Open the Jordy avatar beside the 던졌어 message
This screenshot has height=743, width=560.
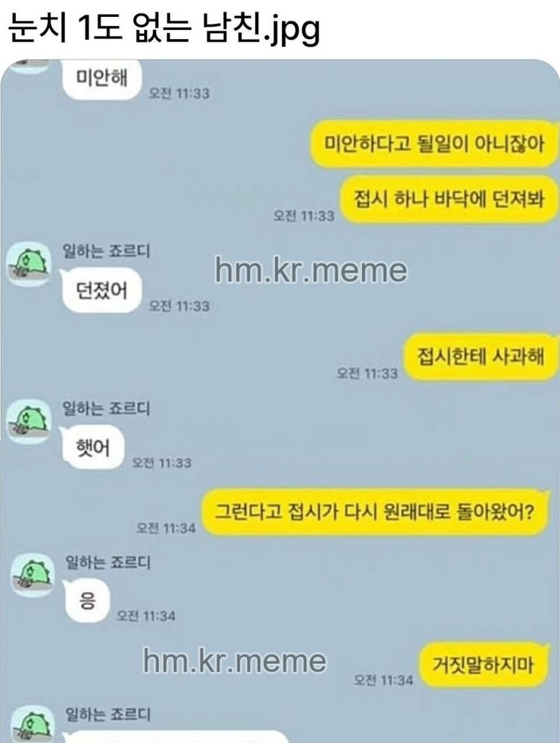[x=29, y=265]
